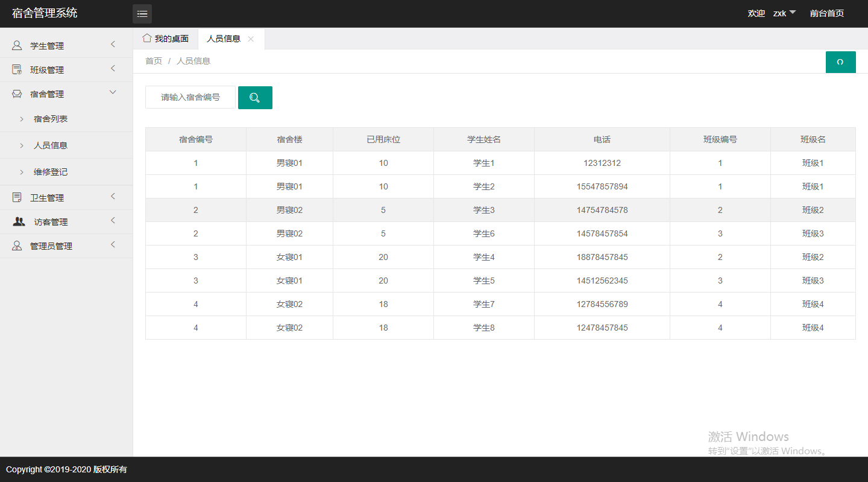Click the 电话 column header
Screen dimensions: 868x482
[602, 139]
